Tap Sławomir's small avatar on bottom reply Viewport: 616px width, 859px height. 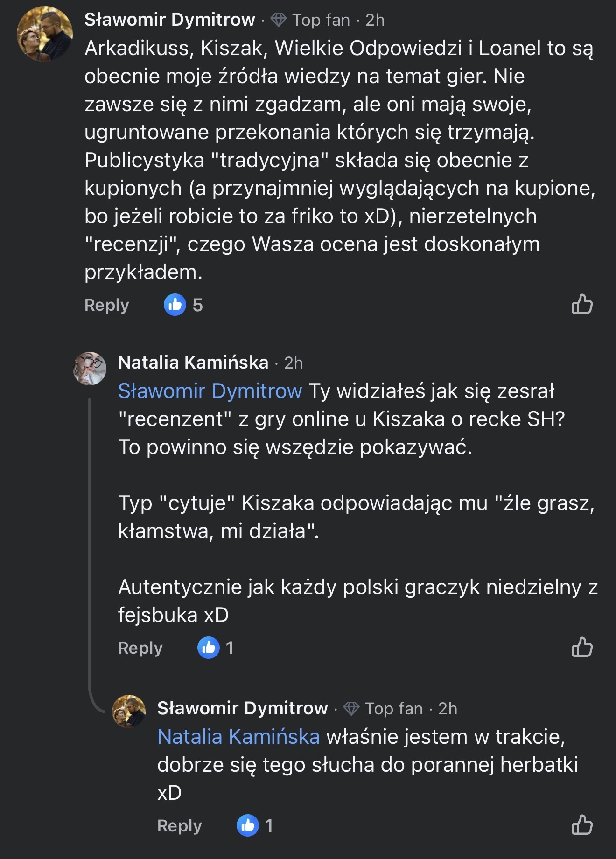(129, 712)
